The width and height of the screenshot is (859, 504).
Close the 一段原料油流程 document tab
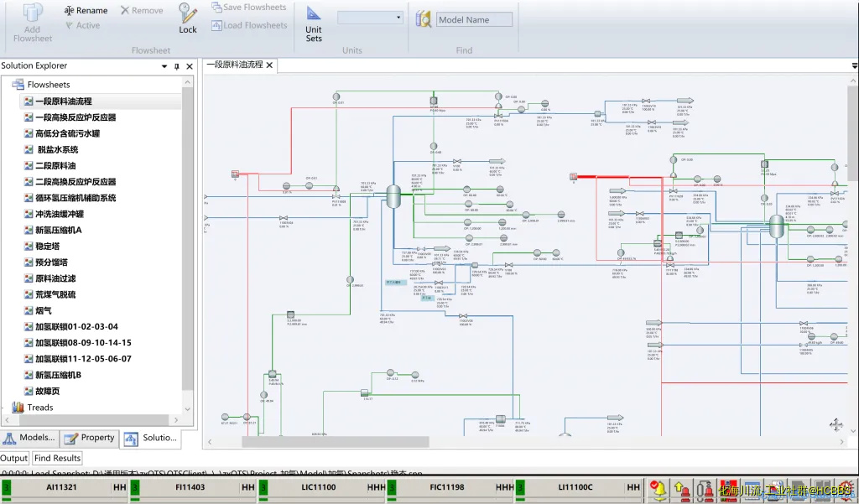[x=269, y=65]
